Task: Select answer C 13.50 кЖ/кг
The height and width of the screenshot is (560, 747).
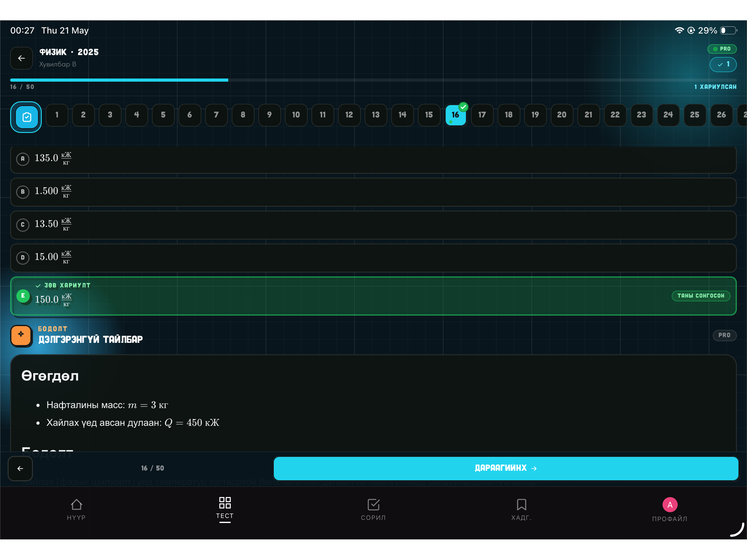Action: (x=373, y=225)
